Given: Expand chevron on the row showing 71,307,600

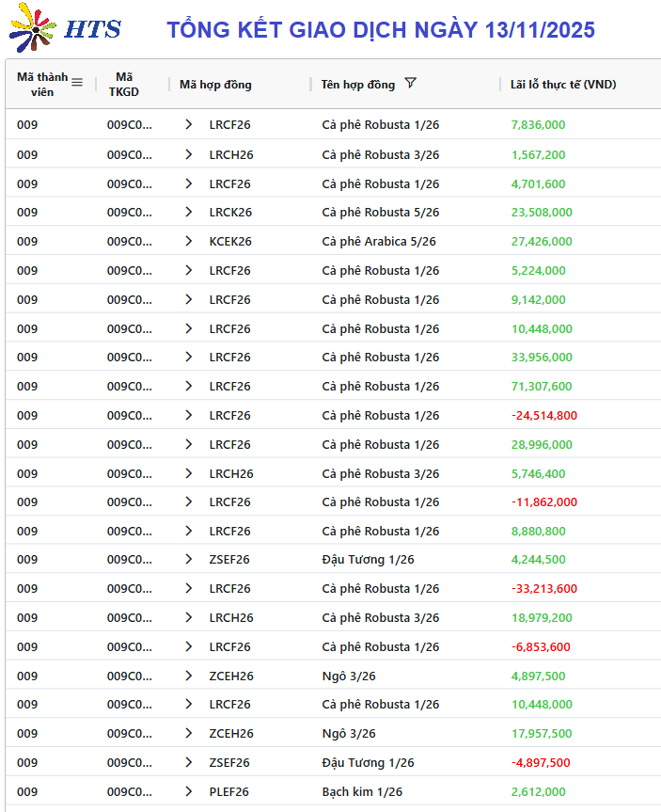Looking at the screenshot, I should [x=189, y=387].
